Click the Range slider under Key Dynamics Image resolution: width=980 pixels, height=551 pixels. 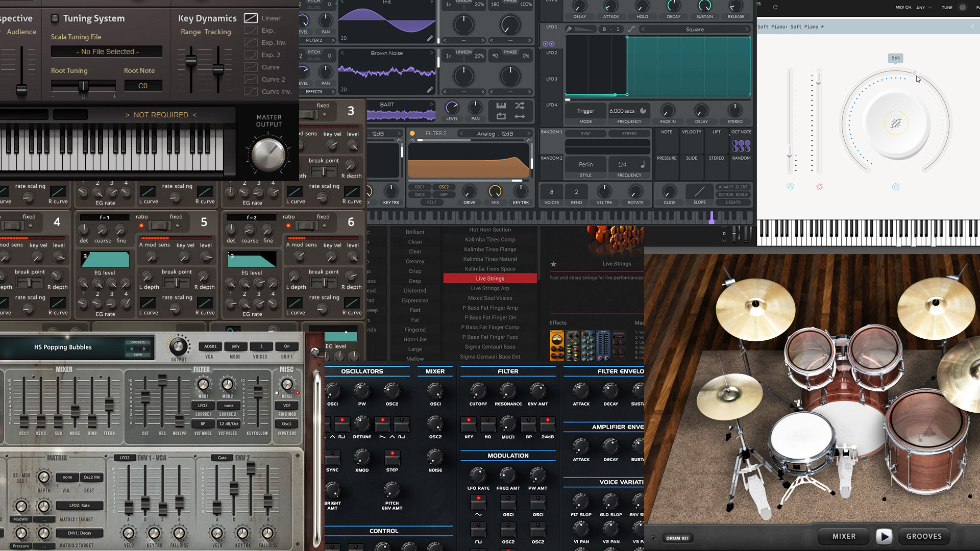tap(191, 61)
